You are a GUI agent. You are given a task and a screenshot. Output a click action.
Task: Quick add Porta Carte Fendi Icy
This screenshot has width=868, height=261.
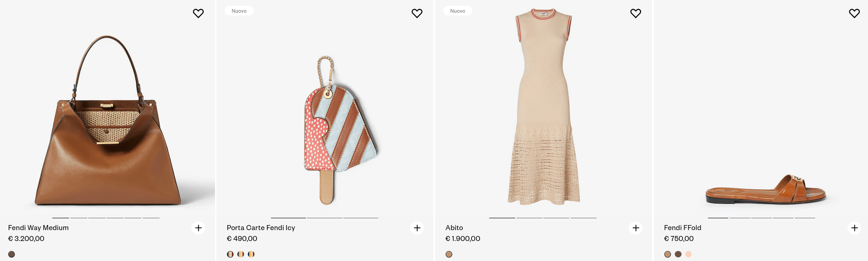click(x=417, y=228)
